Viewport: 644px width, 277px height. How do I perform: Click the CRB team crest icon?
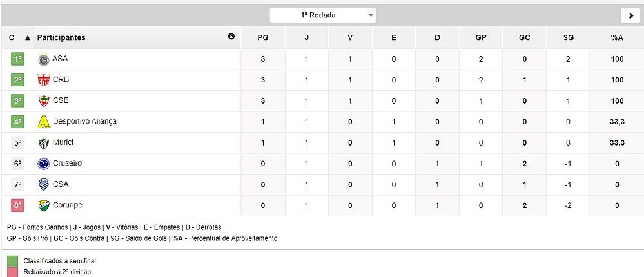click(x=44, y=80)
